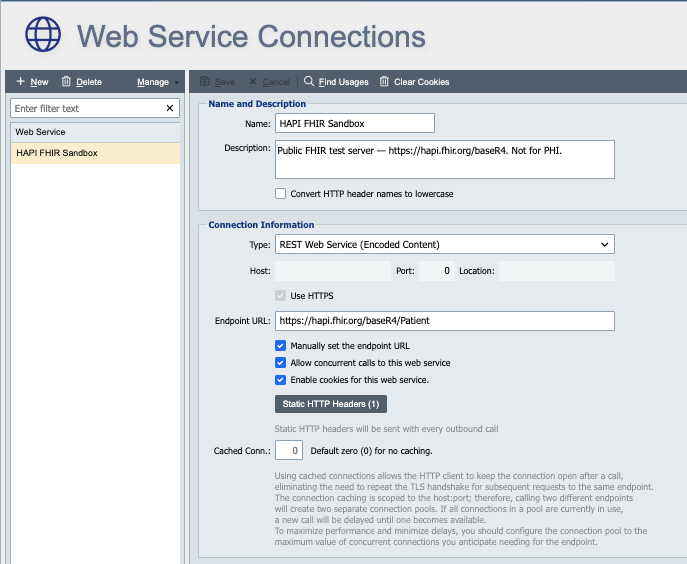
Task: Click the Web Service Connections page heading
Action: pyautogui.click(x=251, y=36)
